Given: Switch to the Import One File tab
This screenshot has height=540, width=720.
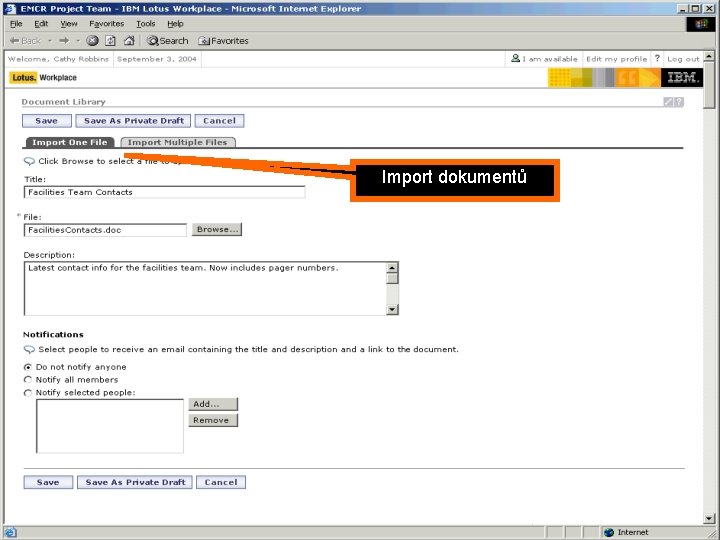Looking at the screenshot, I should [70, 142].
